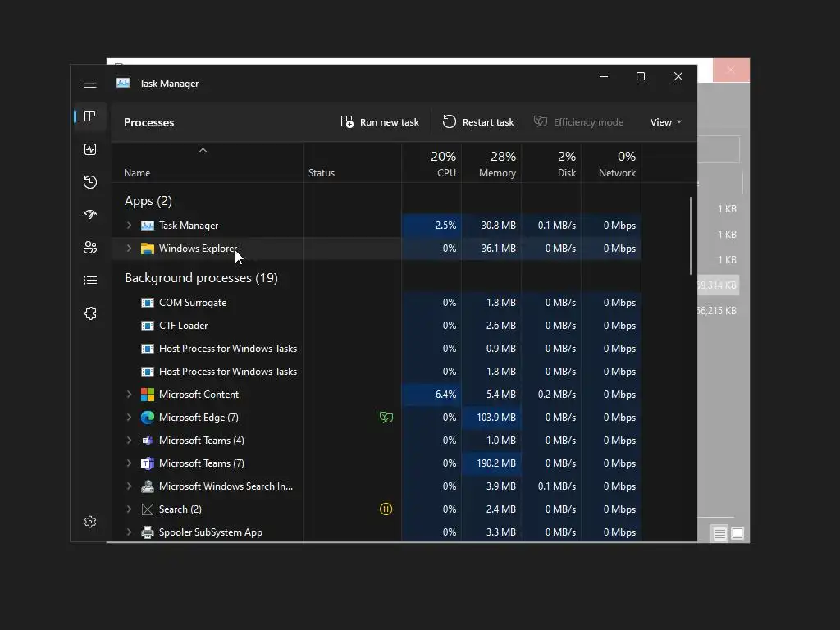Sort by the Memory column header

pos(492,163)
